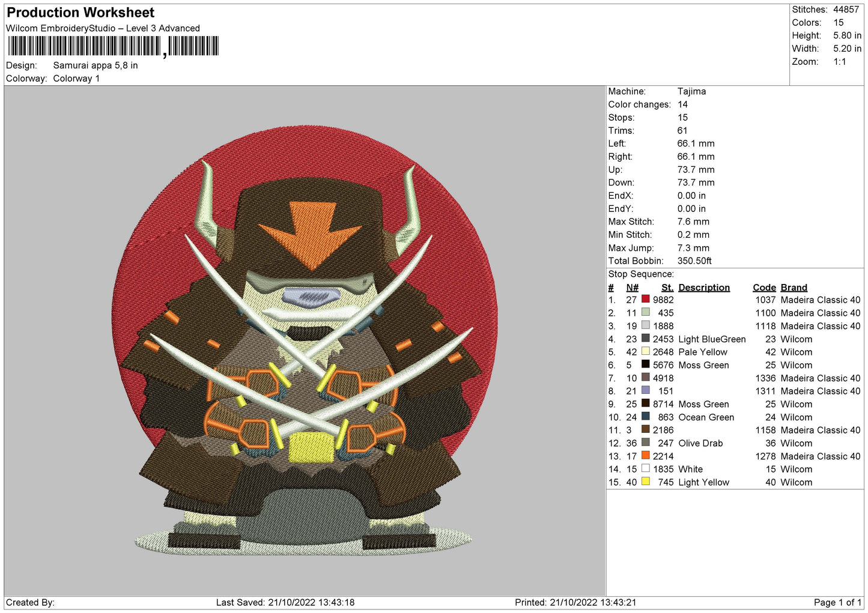Click the 'Brand' column header

794,288
